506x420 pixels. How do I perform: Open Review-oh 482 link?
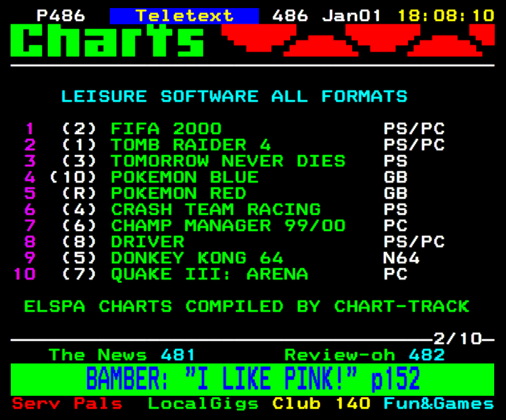pos(364,355)
